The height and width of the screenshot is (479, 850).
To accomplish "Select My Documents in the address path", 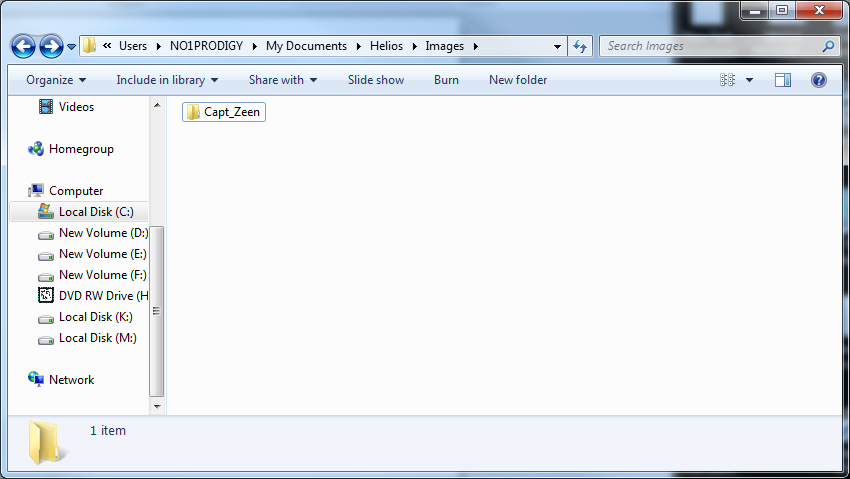I will tap(306, 46).
